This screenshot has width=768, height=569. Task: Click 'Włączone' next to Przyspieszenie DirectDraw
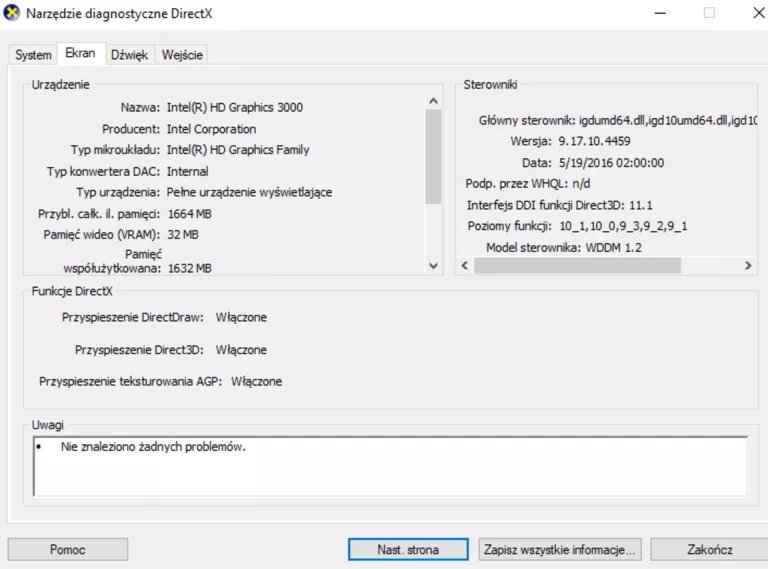point(241,317)
